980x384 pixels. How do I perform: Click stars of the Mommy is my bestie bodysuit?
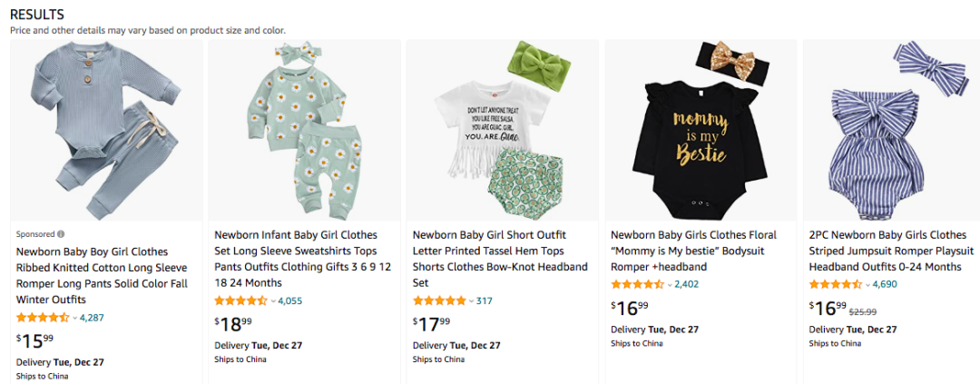(637, 285)
